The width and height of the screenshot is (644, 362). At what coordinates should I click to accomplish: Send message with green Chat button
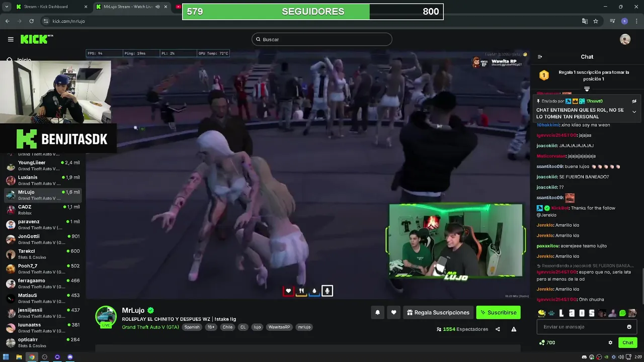click(x=627, y=342)
